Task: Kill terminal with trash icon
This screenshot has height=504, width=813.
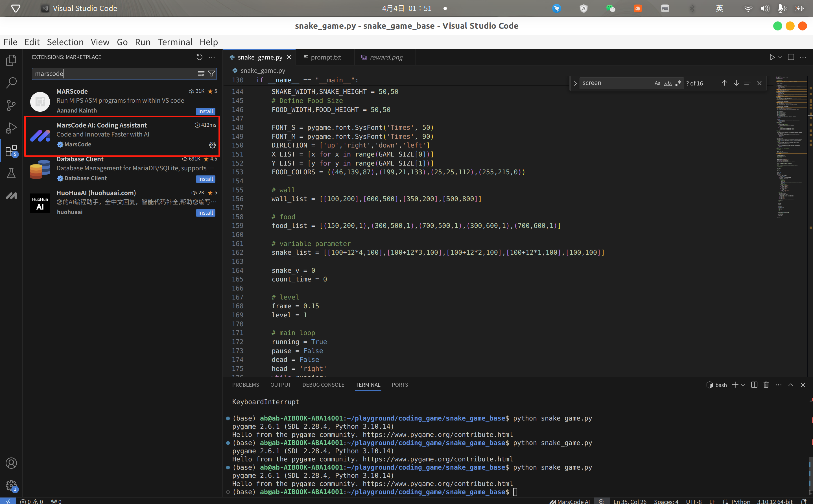Action: 766,385
